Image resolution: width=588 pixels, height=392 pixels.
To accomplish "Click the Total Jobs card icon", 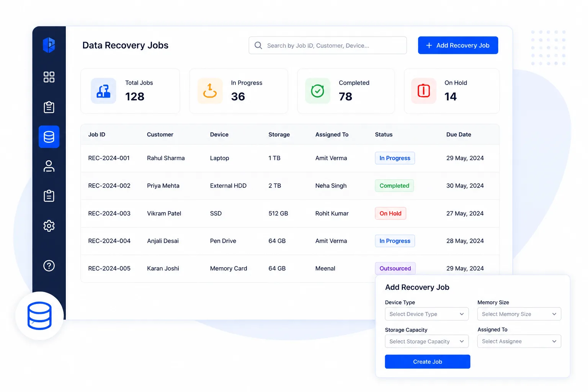I will (103, 91).
